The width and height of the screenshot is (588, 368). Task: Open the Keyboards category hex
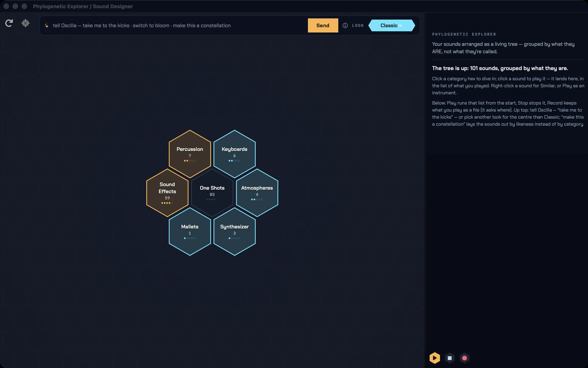pos(234,154)
